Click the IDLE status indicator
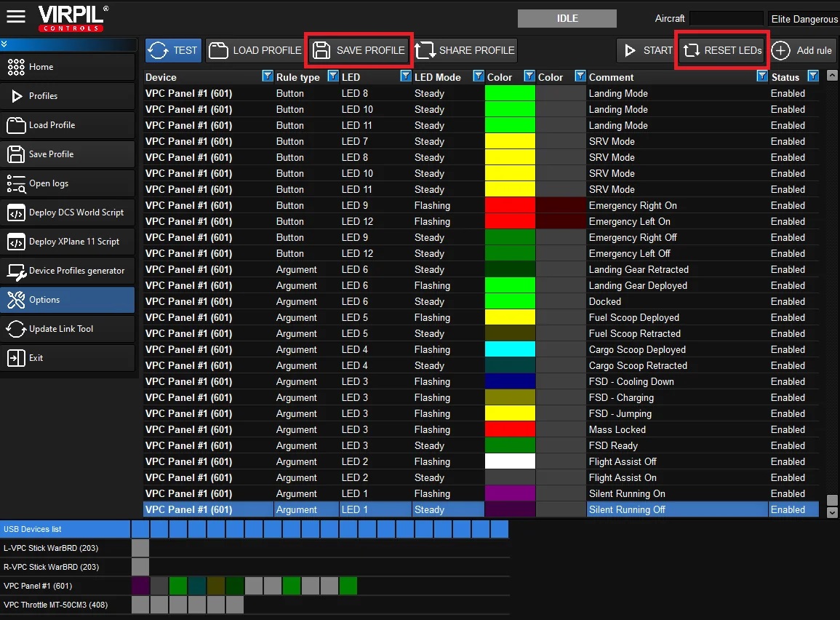Screen dimensions: 840x620 [x=567, y=19]
